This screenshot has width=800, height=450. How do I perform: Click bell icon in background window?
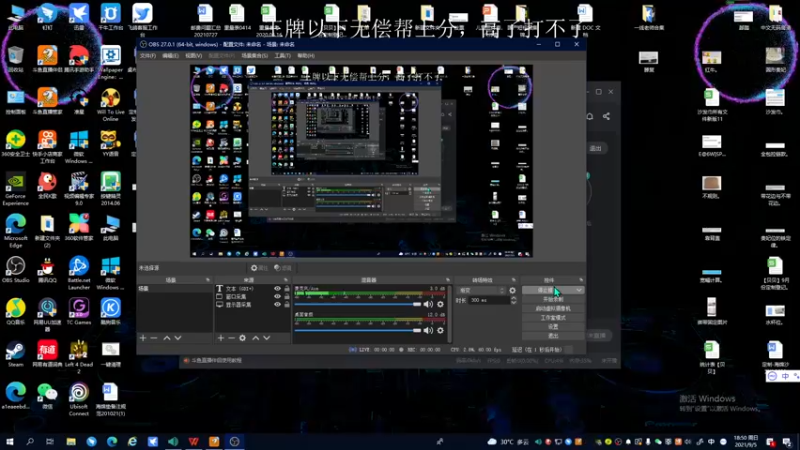(x=590, y=116)
